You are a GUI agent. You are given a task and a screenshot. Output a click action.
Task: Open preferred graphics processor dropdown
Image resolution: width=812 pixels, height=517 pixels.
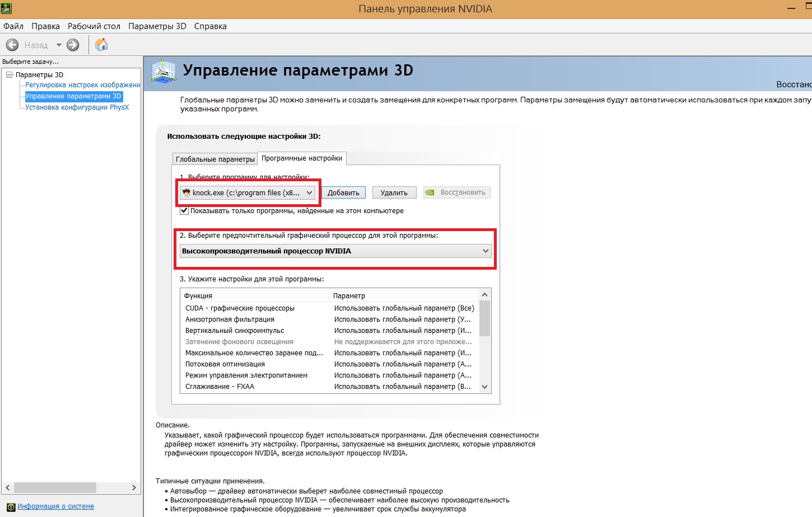(335, 251)
